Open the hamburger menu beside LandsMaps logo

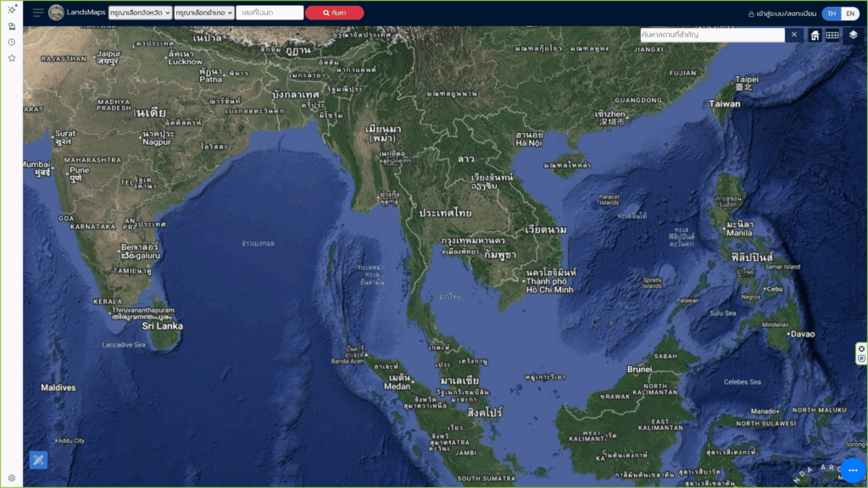click(38, 13)
